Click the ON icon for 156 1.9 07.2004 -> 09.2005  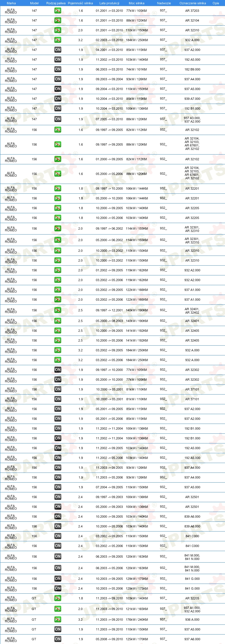[58, 487]
